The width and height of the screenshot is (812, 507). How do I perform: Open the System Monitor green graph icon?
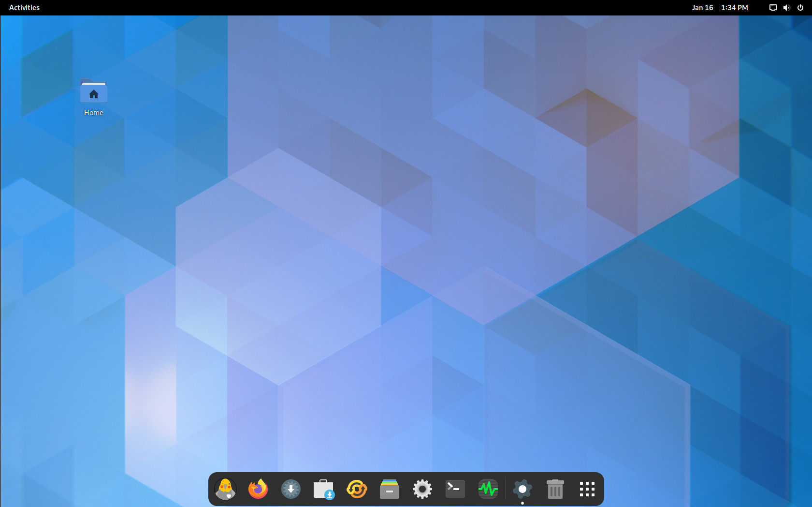pyautogui.click(x=488, y=489)
